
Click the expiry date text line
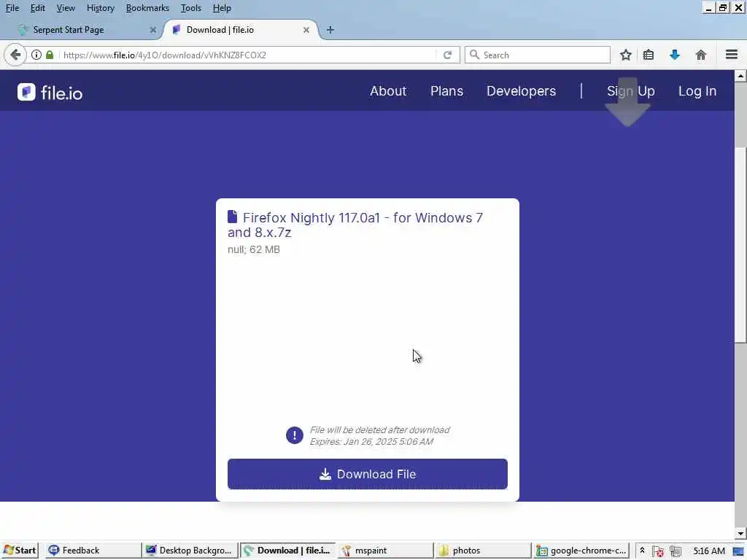tap(371, 441)
